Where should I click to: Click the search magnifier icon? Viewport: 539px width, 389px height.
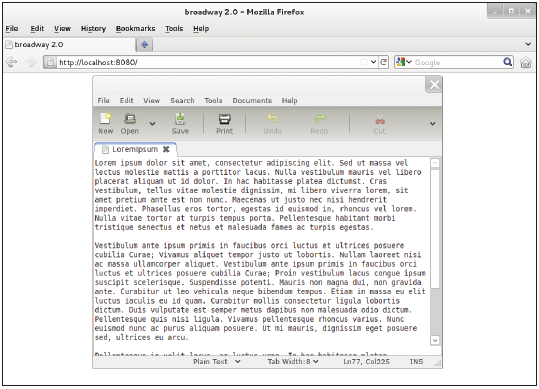[507, 62]
